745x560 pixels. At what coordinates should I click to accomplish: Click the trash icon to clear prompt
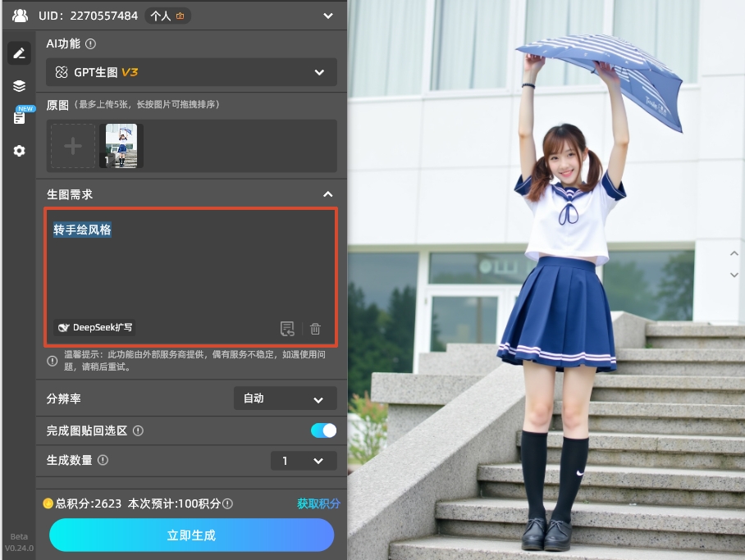tap(315, 329)
